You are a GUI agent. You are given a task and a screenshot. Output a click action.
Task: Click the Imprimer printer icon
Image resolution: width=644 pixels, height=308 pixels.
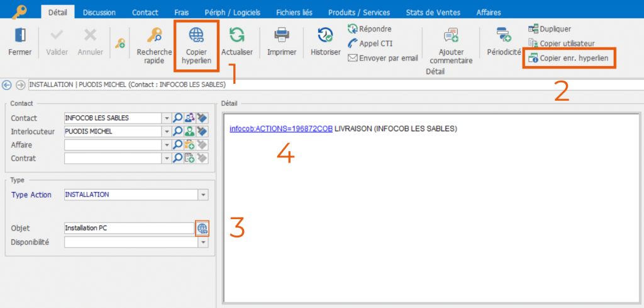(281, 35)
